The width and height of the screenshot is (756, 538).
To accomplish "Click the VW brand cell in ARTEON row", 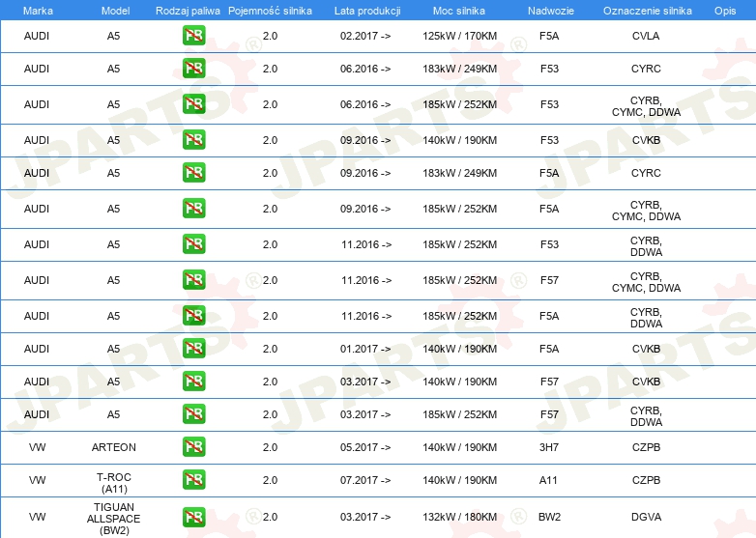I will point(37,447).
